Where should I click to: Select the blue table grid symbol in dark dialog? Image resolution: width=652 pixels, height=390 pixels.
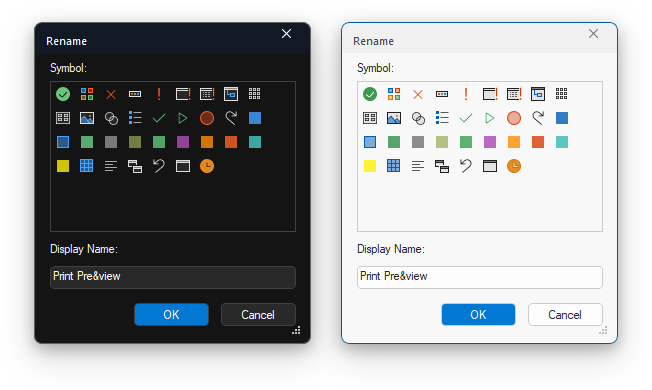[86, 166]
